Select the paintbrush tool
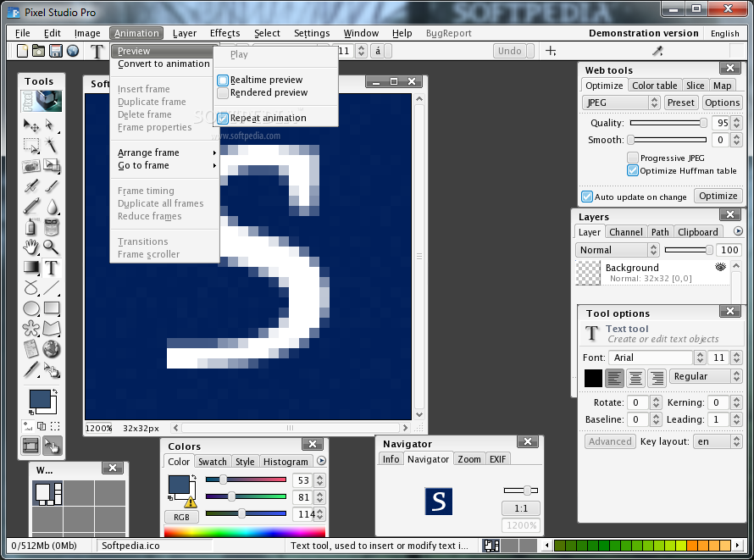This screenshot has height=560, width=754. click(51, 186)
